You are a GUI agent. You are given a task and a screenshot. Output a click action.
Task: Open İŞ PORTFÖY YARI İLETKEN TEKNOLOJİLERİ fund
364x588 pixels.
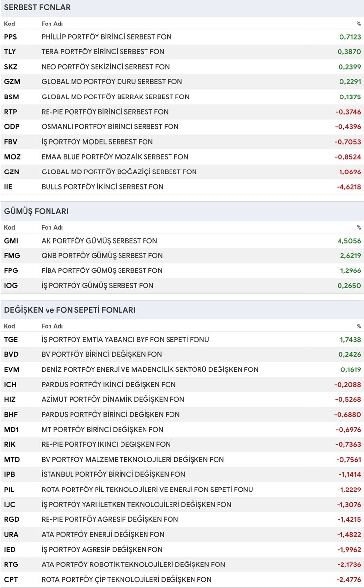click(136, 505)
